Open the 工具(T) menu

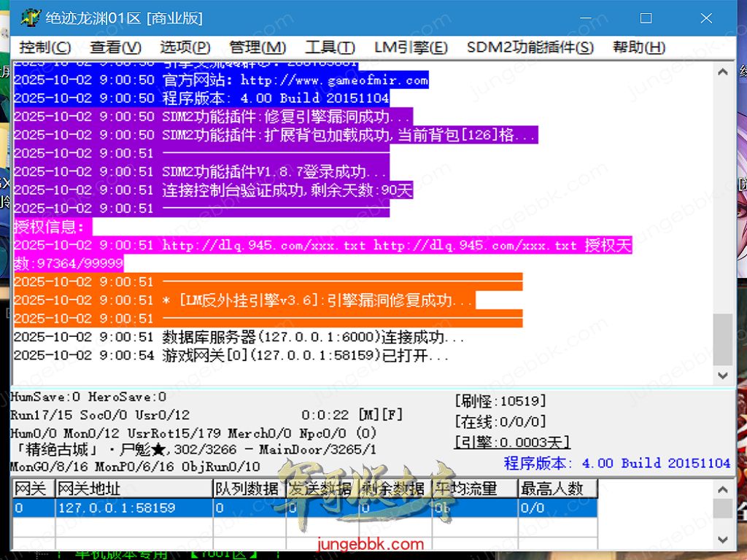click(x=330, y=47)
